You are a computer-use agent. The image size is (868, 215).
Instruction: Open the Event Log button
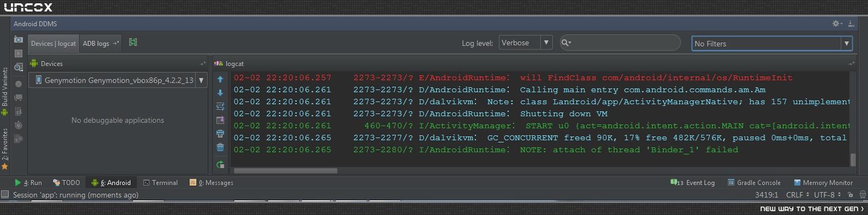pyautogui.click(x=692, y=183)
